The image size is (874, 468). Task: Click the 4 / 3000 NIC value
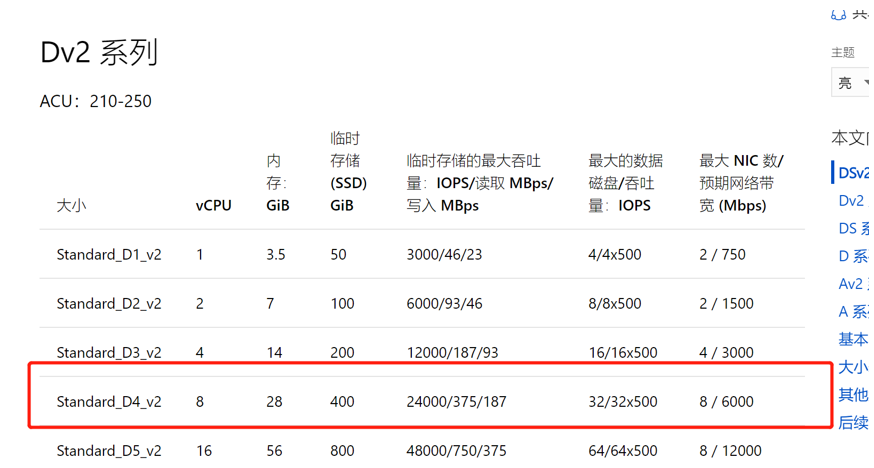[x=726, y=353]
